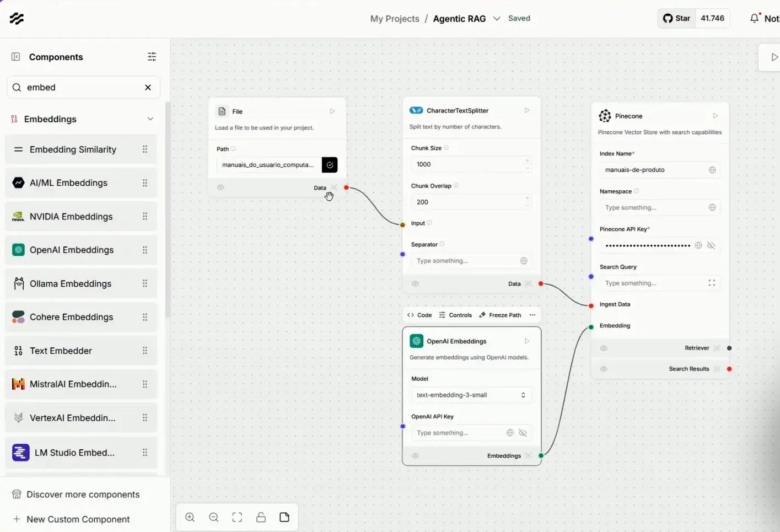The width and height of the screenshot is (780, 532).
Task: Collapse the Components sidebar panel icon
Action: [15, 57]
